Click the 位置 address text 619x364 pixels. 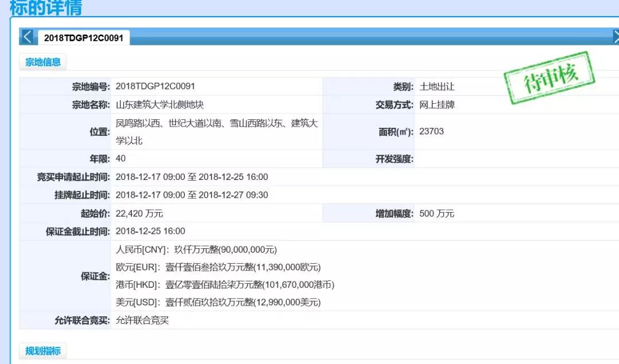(x=217, y=131)
